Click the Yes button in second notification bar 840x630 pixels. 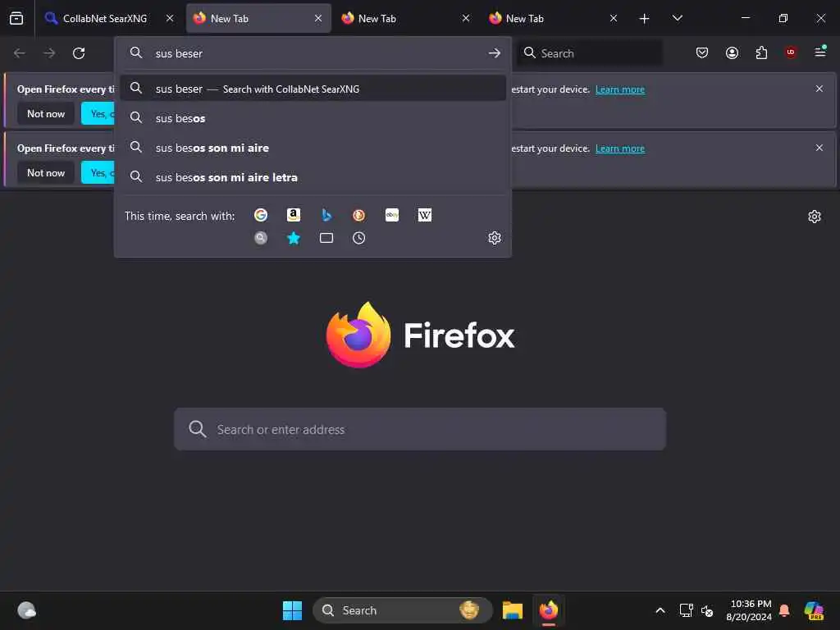[x=98, y=172]
